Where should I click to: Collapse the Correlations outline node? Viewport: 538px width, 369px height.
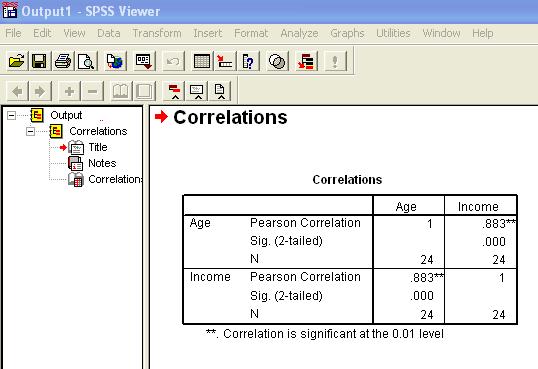point(30,131)
